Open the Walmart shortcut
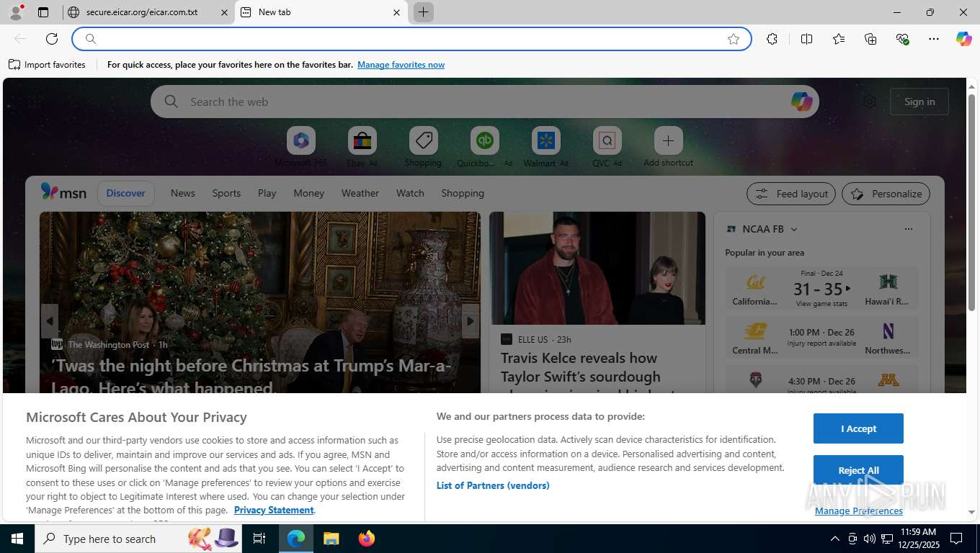This screenshot has height=553, width=980. 545,147
